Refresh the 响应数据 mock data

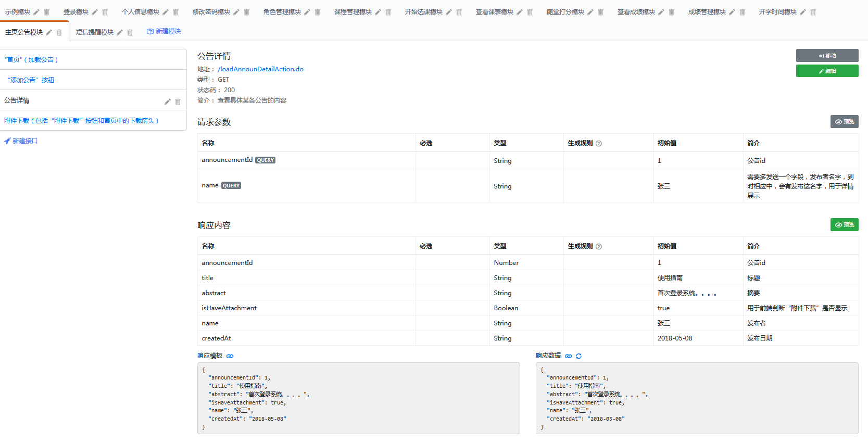point(579,356)
